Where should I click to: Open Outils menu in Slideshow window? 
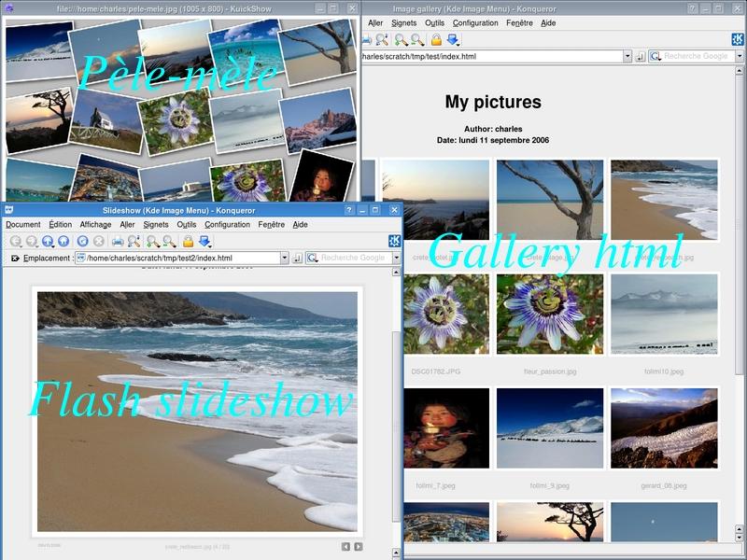click(186, 225)
